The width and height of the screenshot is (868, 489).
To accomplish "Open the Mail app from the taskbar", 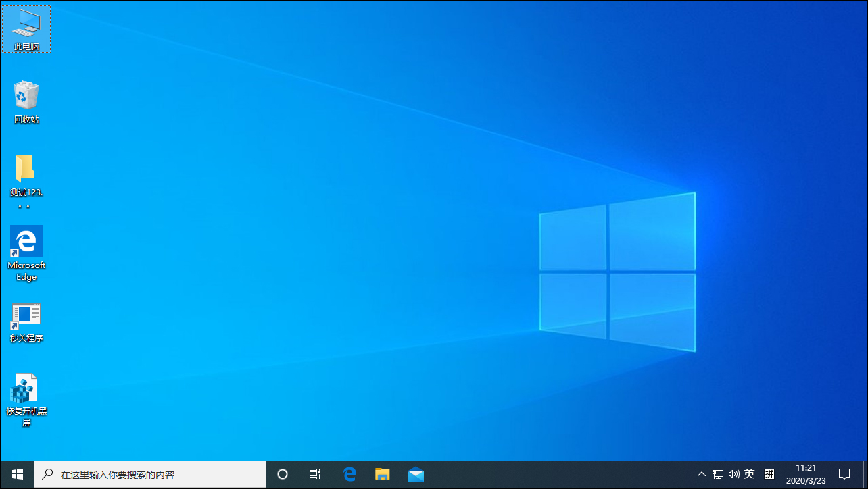I will click(x=415, y=473).
